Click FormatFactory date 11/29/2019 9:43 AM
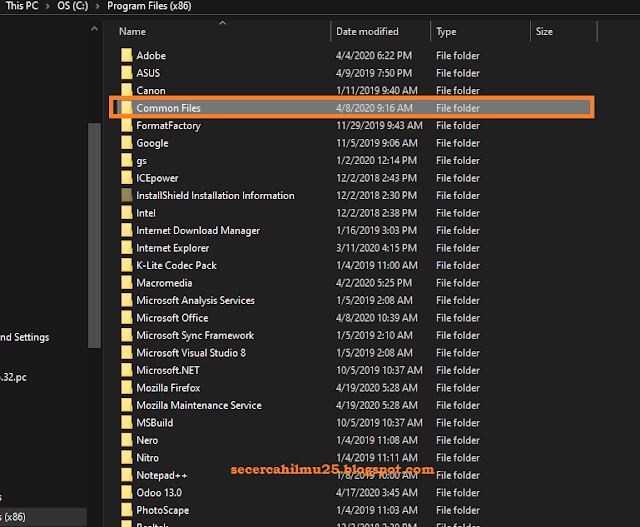This screenshot has height=527, width=640. pos(379,125)
